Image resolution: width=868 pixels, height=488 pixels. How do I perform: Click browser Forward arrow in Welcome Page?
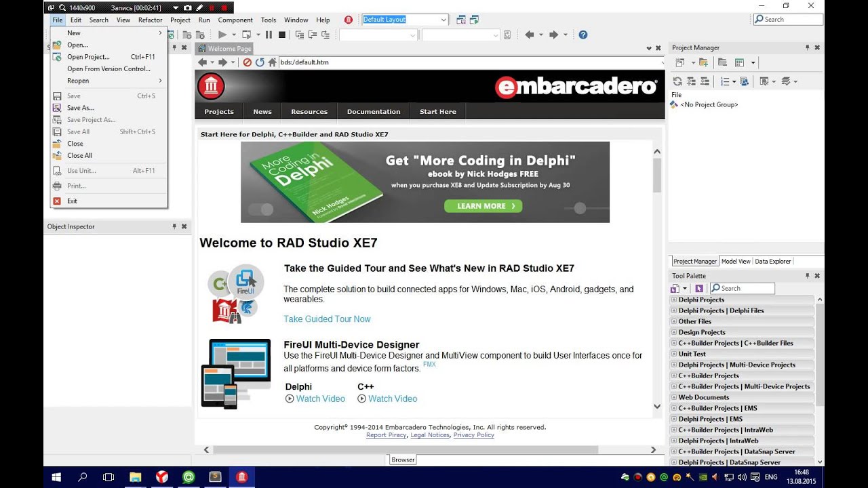[222, 62]
